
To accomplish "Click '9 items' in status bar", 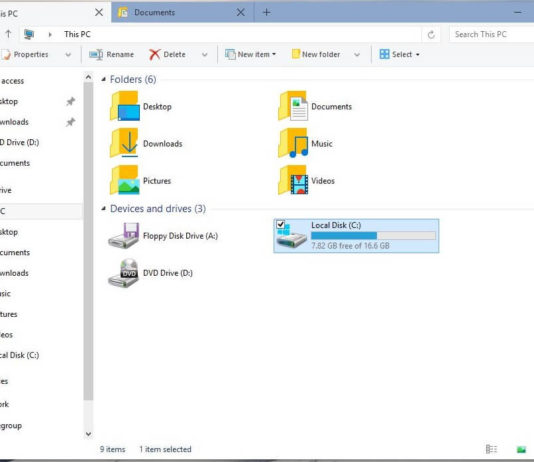I will [112, 449].
